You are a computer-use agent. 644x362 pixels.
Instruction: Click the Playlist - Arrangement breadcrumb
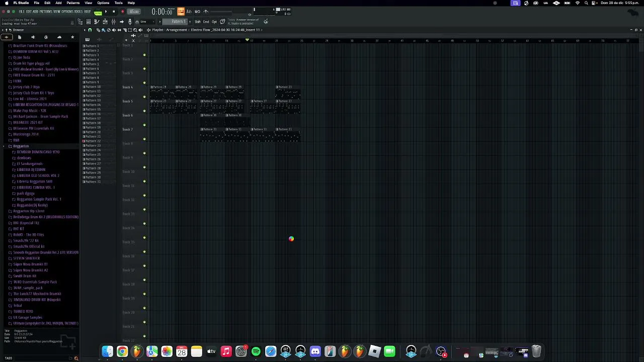(x=170, y=30)
